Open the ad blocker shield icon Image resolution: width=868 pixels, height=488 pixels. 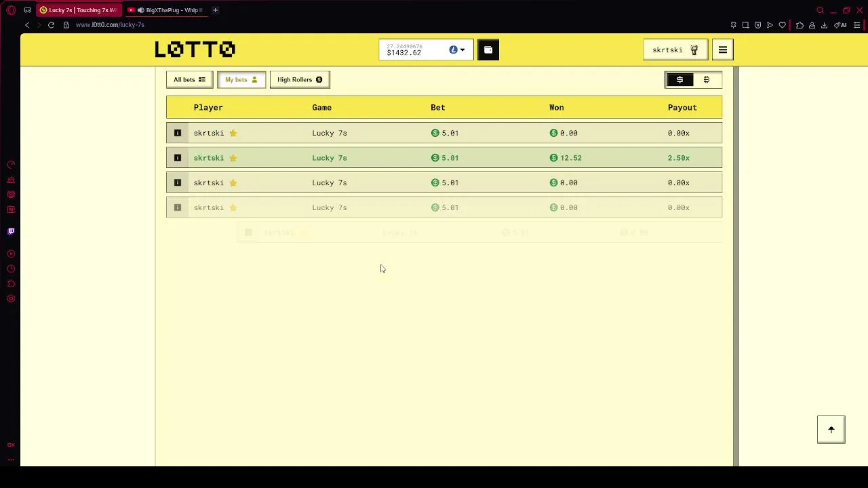point(757,25)
